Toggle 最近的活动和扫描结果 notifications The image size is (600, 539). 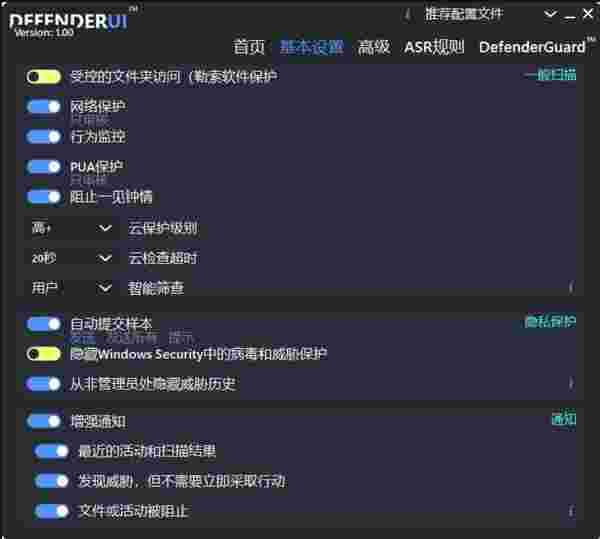[51, 451]
